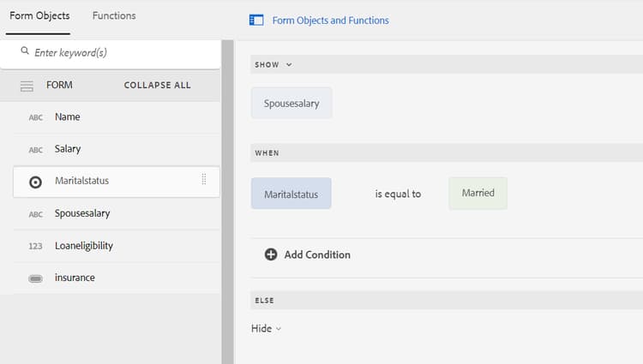Click the plus icon beside Add Condition

point(271,254)
